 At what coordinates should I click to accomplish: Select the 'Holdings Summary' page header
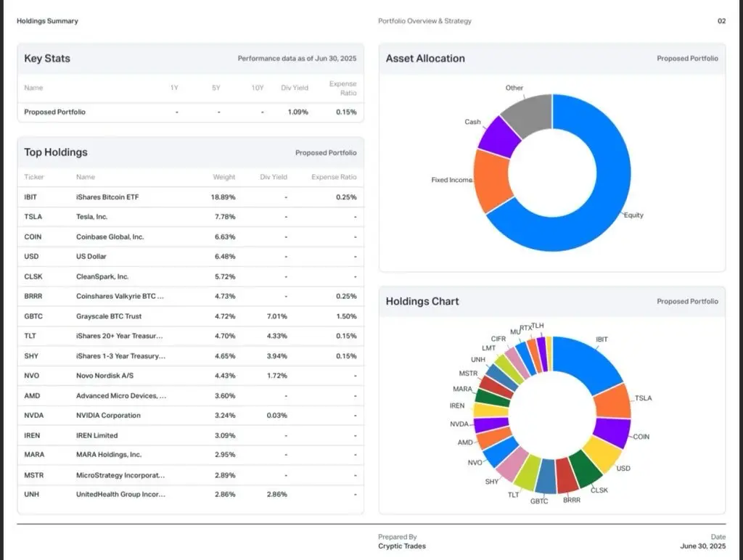point(47,21)
